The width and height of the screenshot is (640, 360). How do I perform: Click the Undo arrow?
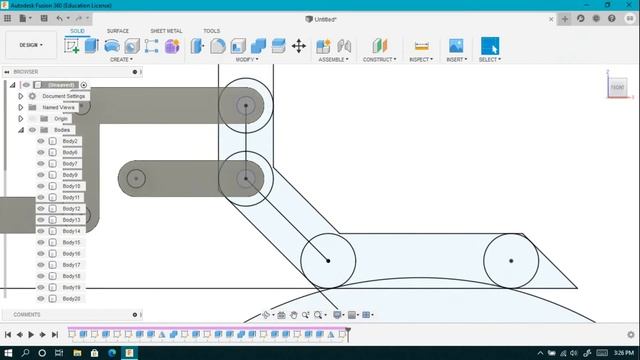point(60,18)
